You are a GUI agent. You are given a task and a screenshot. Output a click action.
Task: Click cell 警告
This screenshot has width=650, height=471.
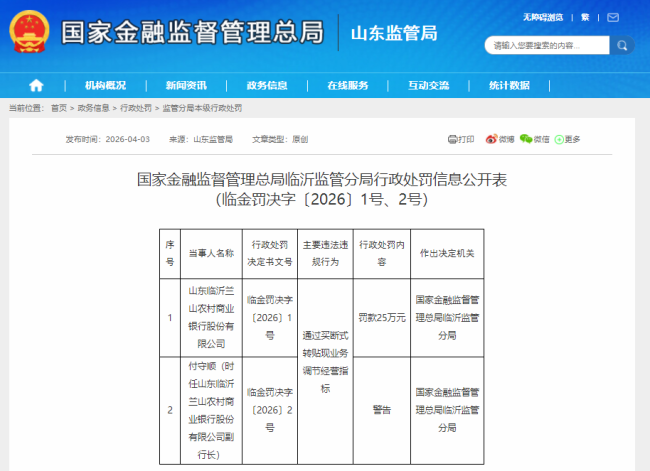(382, 410)
